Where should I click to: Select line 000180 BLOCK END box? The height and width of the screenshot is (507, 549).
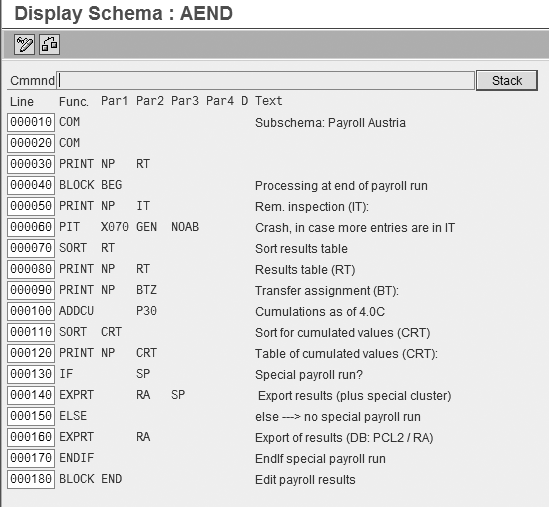[31, 479]
